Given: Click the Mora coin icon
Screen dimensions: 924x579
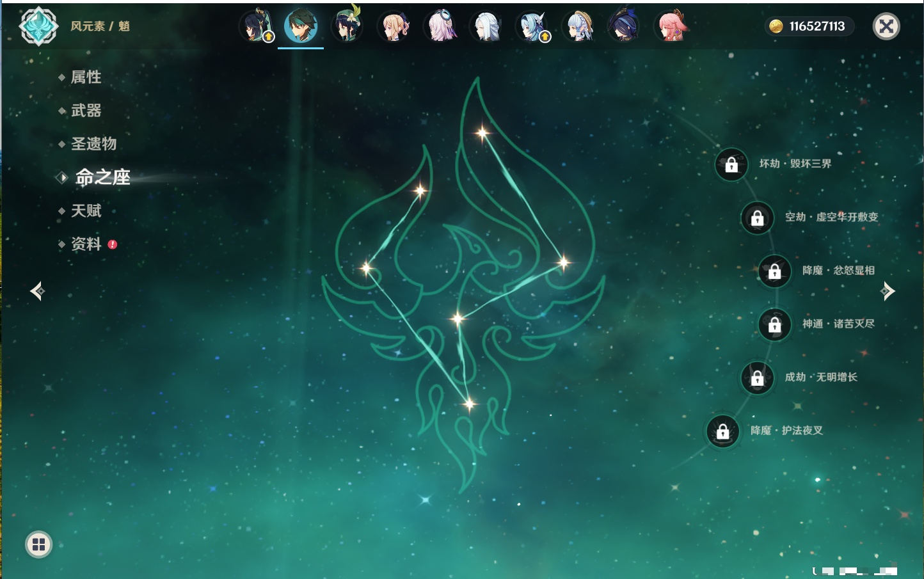Looking at the screenshot, I should [x=776, y=26].
